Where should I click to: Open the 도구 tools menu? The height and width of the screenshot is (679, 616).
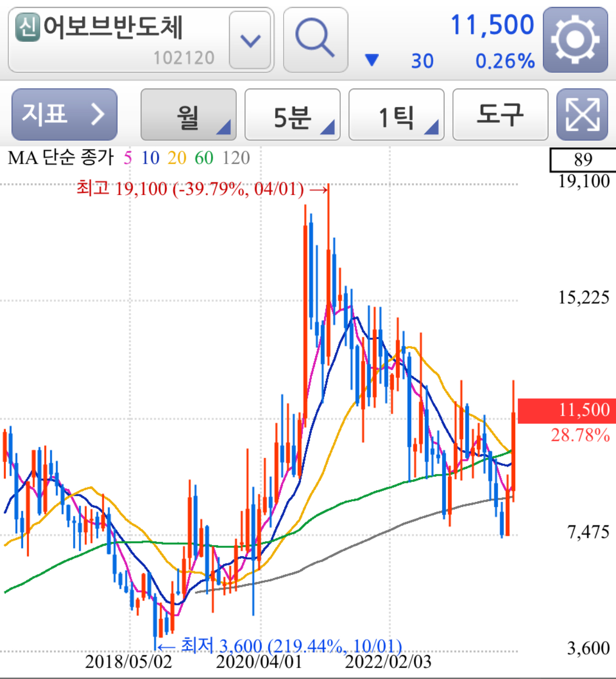499,114
